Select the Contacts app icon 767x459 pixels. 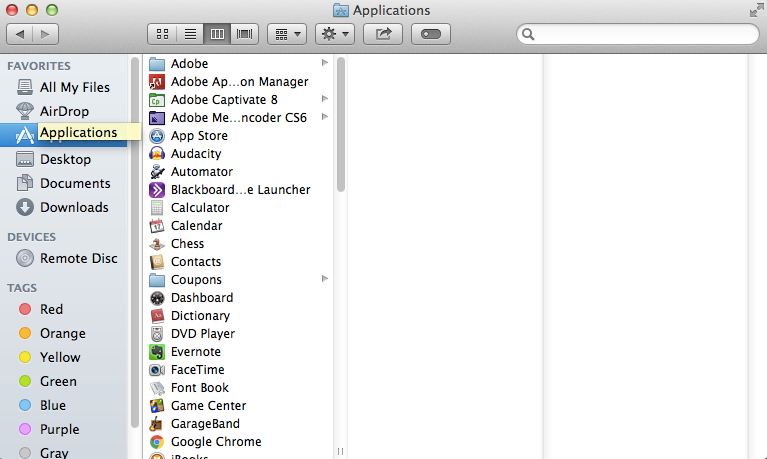point(157,262)
